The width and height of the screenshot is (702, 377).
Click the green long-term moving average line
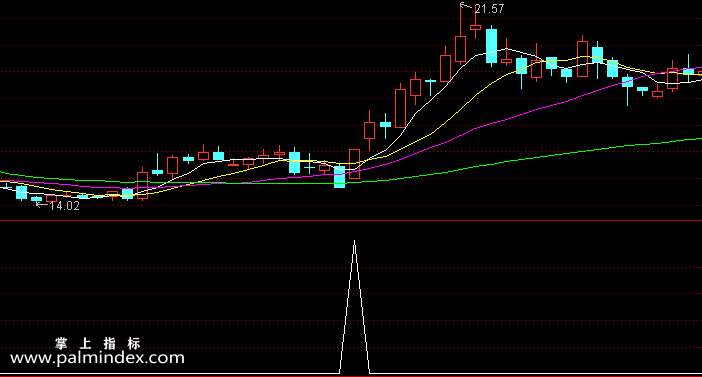[537, 158]
